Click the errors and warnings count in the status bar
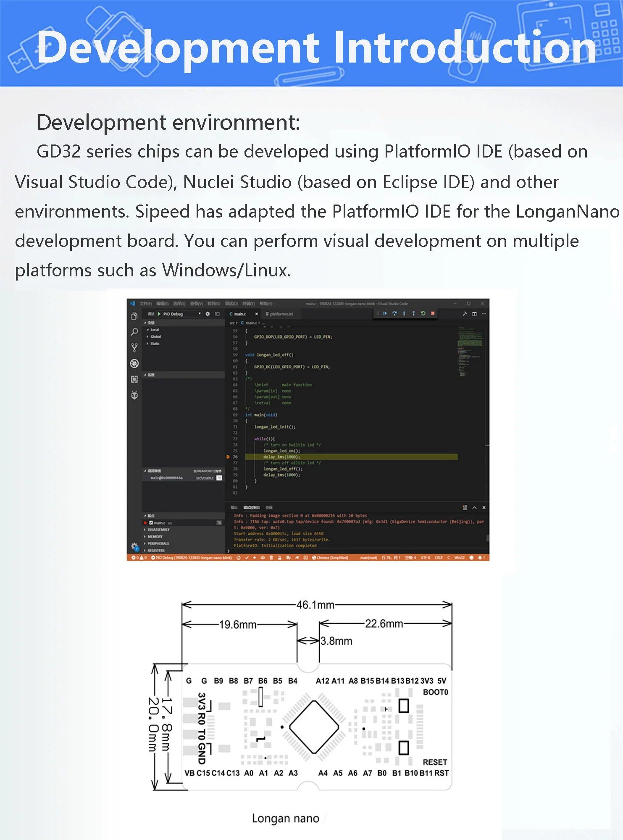This screenshot has width=623, height=840. [x=139, y=558]
